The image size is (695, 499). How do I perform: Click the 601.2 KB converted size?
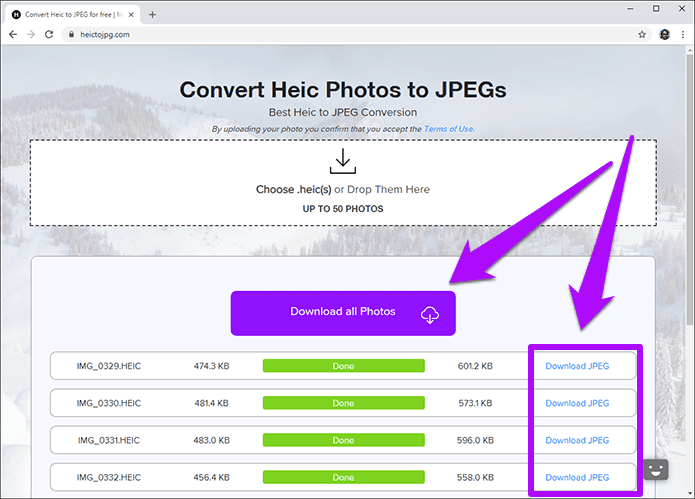pyautogui.click(x=475, y=366)
